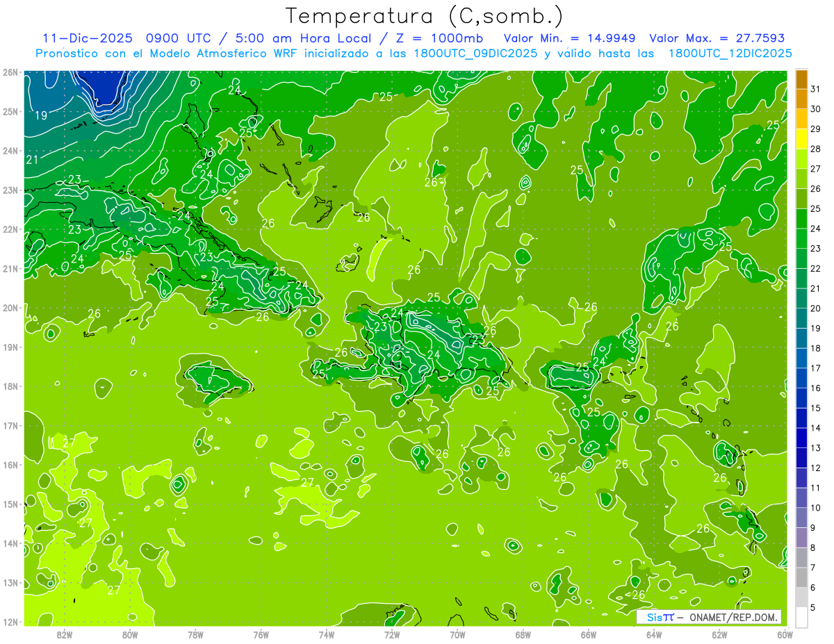Click the white color-scale segment below 5

click(801, 618)
